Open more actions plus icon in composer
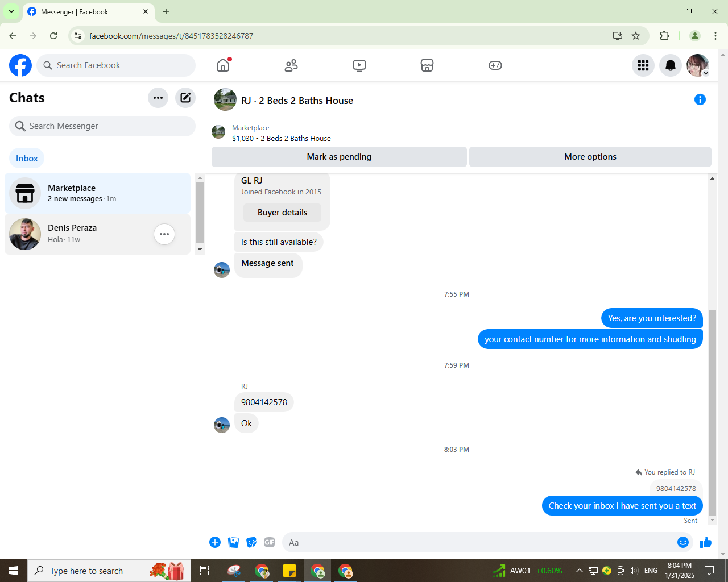Image resolution: width=728 pixels, height=582 pixels. coord(215,542)
